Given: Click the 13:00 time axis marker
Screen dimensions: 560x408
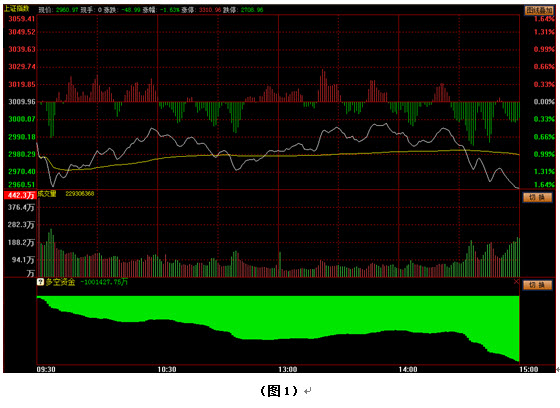Looking at the screenshot, I should tap(288, 369).
